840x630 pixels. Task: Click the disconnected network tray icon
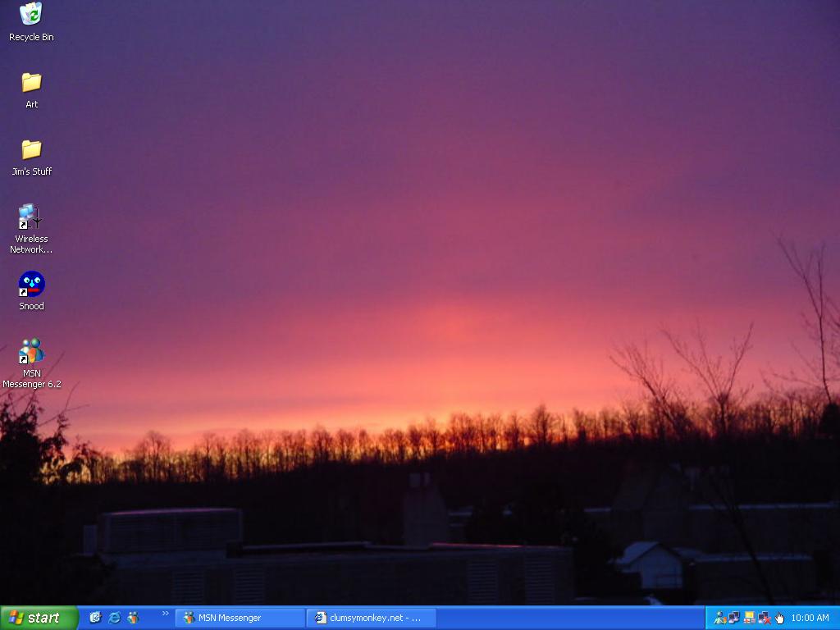point(764,618)
